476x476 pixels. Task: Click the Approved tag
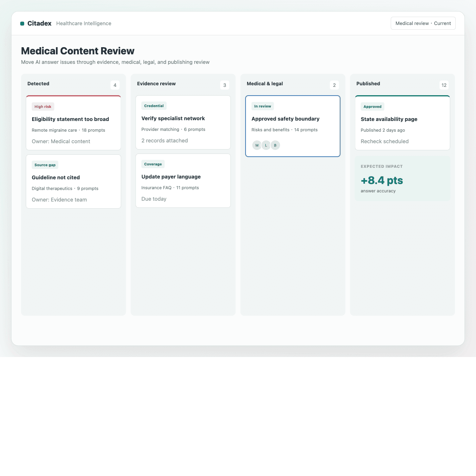(372, 107)
